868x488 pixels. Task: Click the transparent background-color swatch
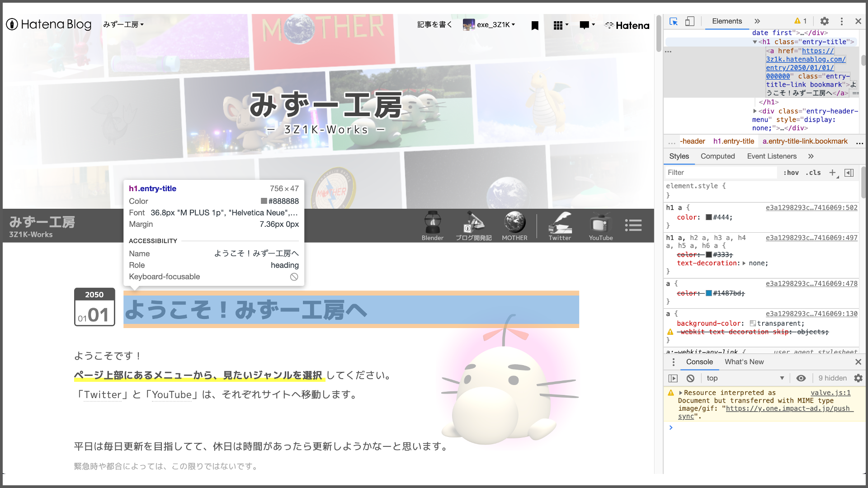pyautogui.click(x=753, y=324)
